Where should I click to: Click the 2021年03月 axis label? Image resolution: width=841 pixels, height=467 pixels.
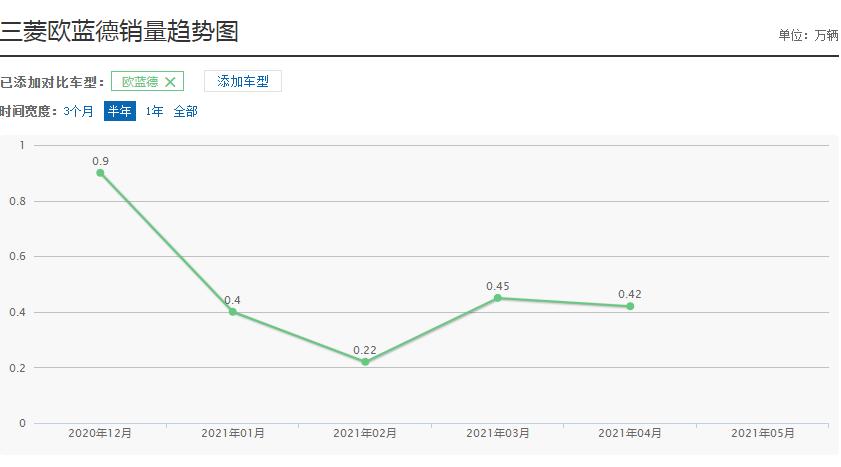click(x=498, y=433)
